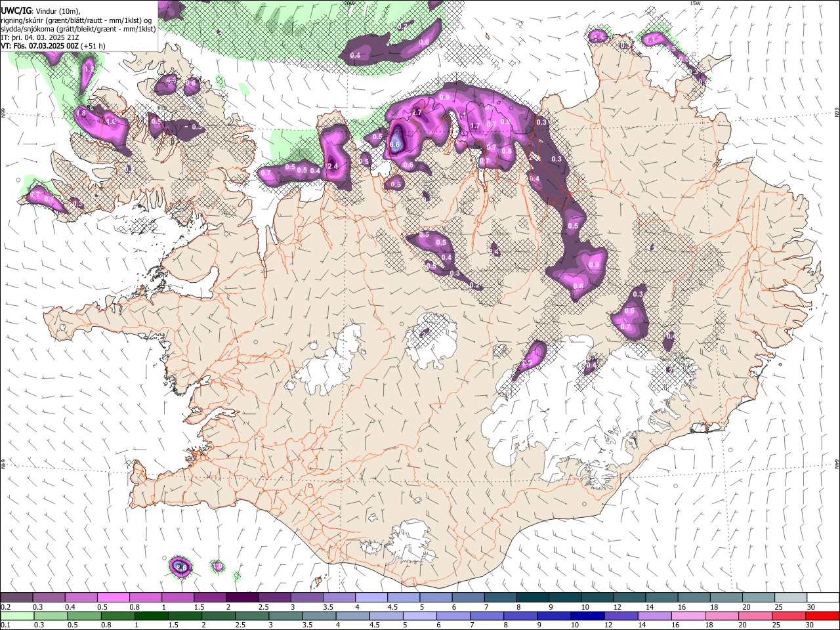The image size is (840, 630).
Task: Click the '1.1' precipitation value in the northeast
Action: click(x=650, y=40)
